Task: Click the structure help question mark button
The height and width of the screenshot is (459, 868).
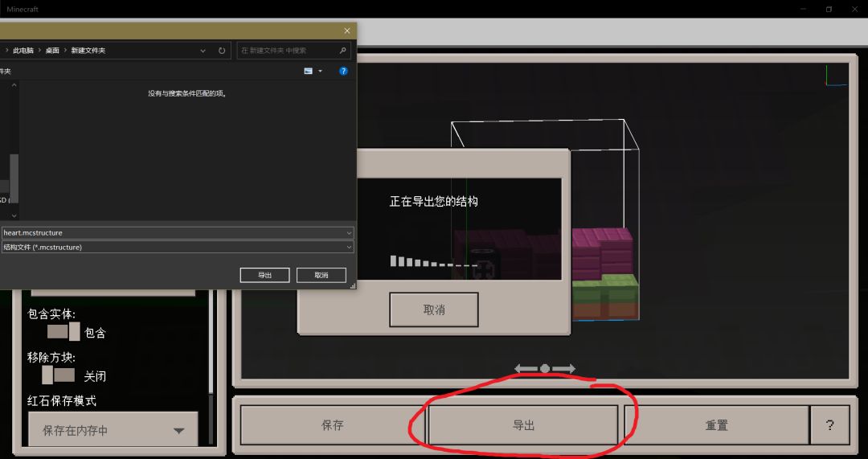Action: 829,425
